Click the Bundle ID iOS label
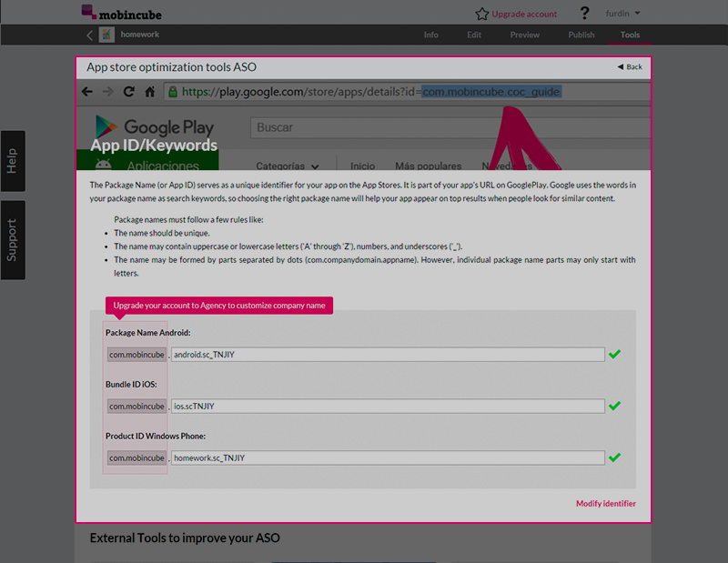Image resolution: width=728 pixels, height=563 pixels. 131,385
